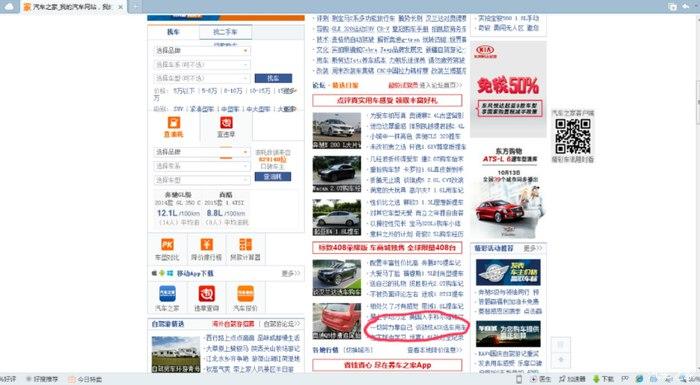Open the RV self-drive tour thumbnail
The image size is (700, 385).
[x=175, y=354]
